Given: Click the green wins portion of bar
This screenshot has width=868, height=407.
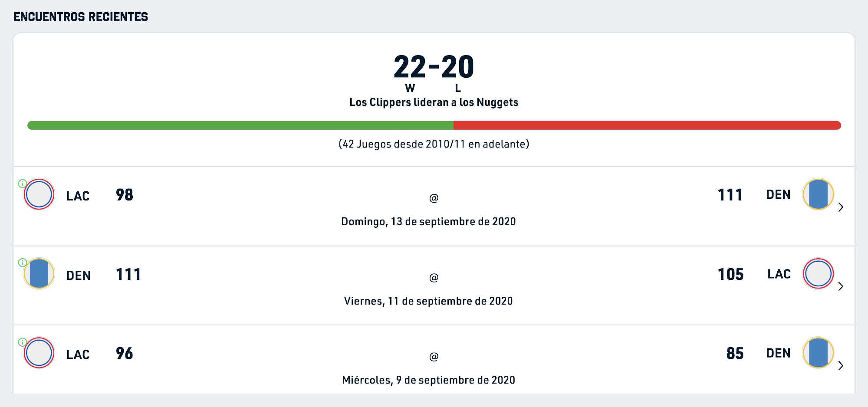Looking at the screenshot, I should tap(240, 125).
